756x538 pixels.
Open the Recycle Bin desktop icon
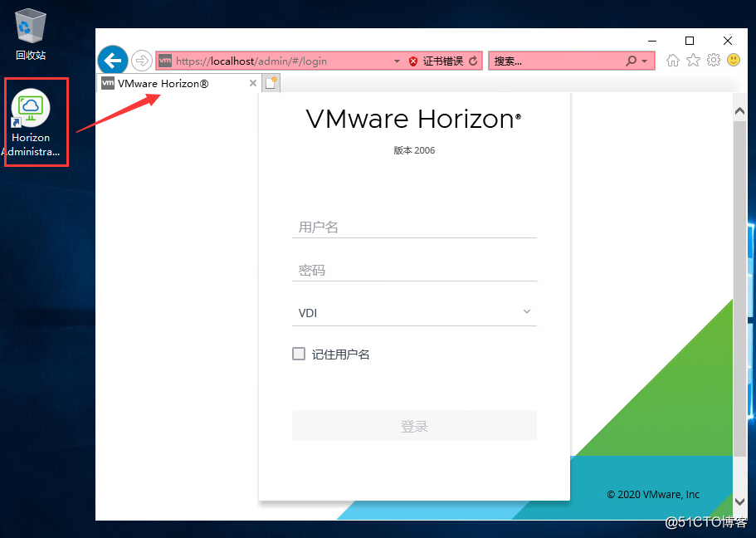(31, 35)
